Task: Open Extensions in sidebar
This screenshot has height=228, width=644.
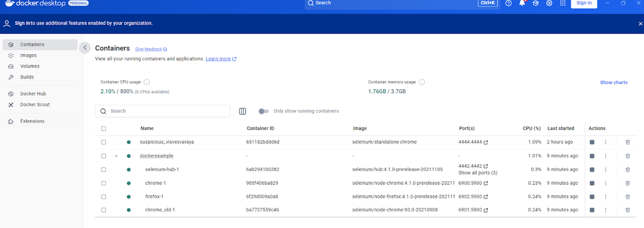Action: click(x=40, y=121)
